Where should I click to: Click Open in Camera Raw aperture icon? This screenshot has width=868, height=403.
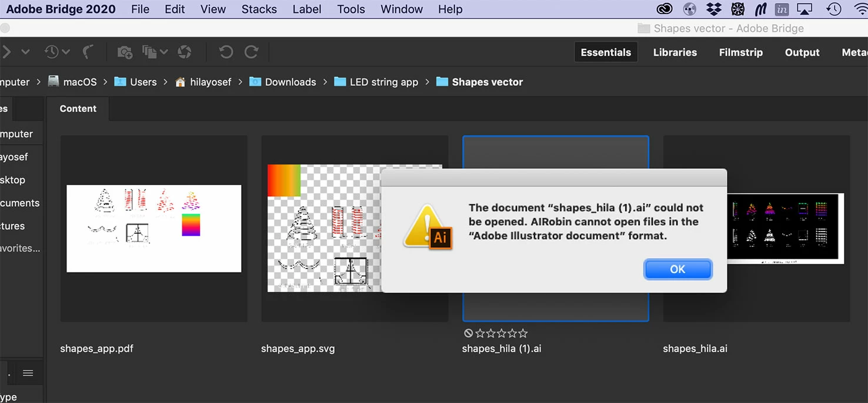(x=185, y=52)
